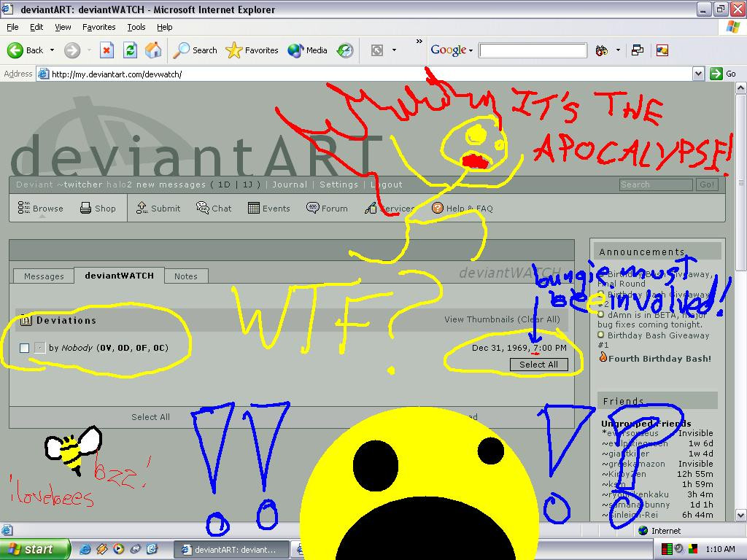Open the Tools menu

pos(136,27)
